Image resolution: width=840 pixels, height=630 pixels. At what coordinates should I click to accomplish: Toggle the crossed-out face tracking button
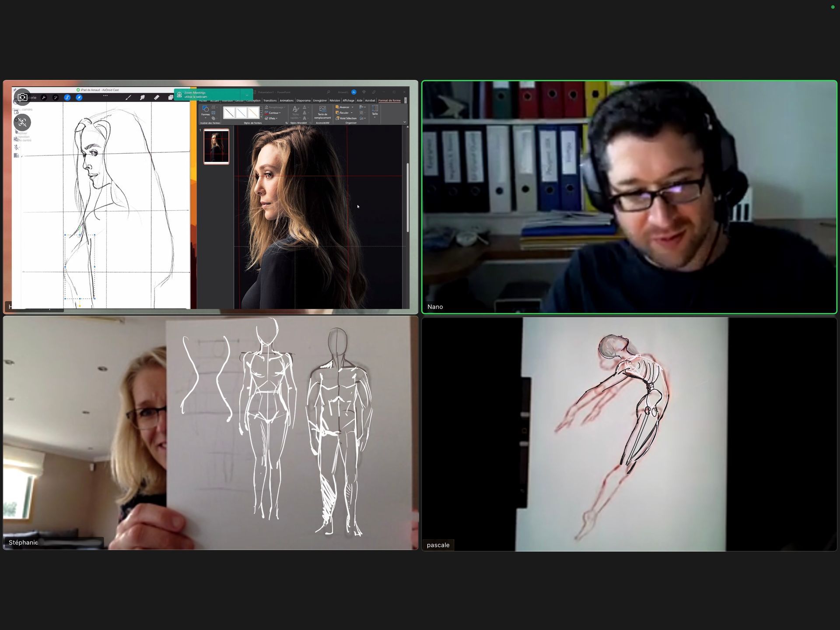click(22, 122)
